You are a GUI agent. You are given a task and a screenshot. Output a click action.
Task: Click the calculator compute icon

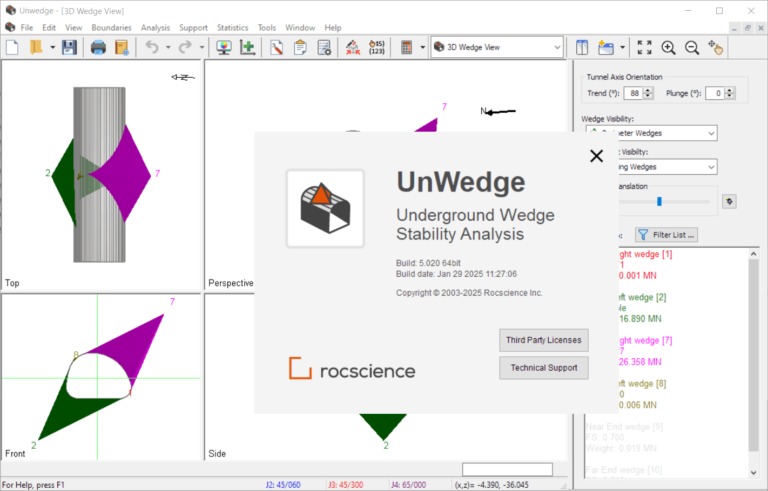[x=406, y=48]
